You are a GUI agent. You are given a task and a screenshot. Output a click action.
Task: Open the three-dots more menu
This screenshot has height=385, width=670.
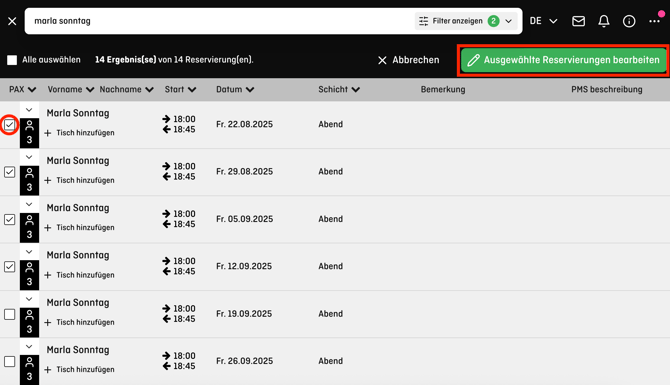pos(654,21)
